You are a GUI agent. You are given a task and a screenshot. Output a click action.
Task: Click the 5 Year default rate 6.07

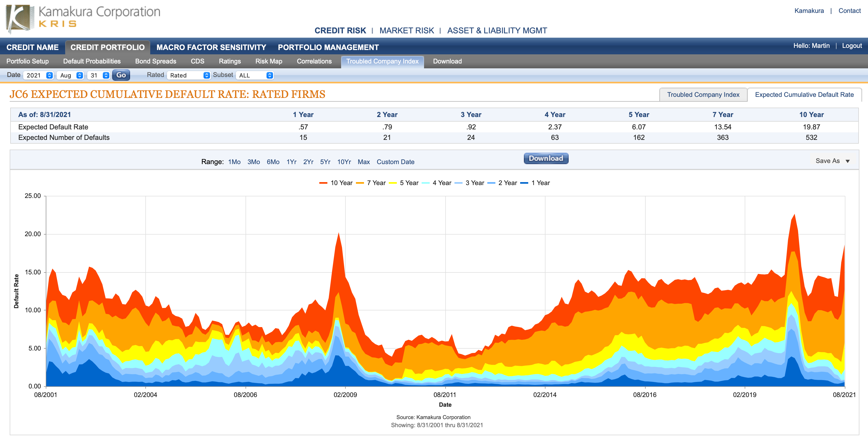(639, 127)
